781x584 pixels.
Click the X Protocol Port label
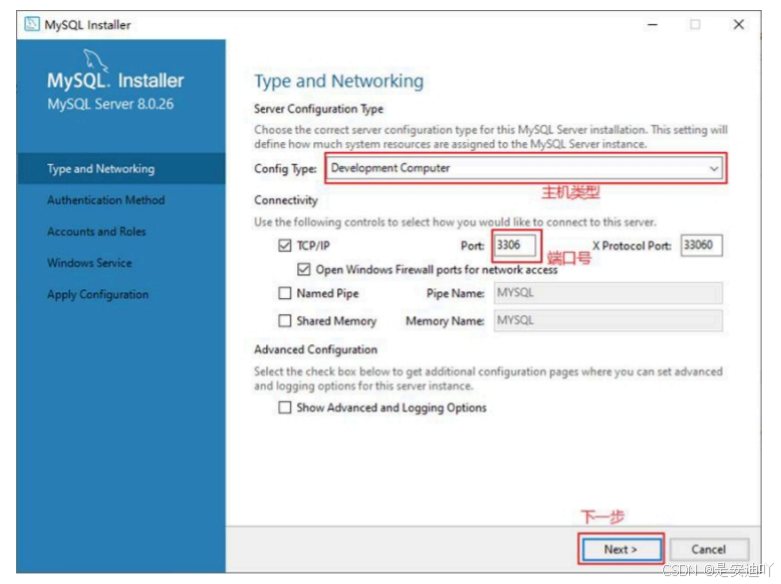point(631,246)
